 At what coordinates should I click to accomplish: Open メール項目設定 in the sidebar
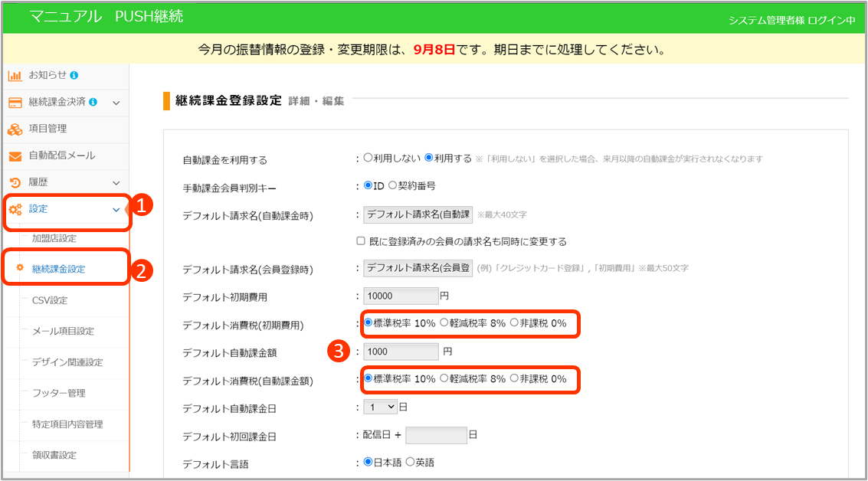tap(63, 331)
